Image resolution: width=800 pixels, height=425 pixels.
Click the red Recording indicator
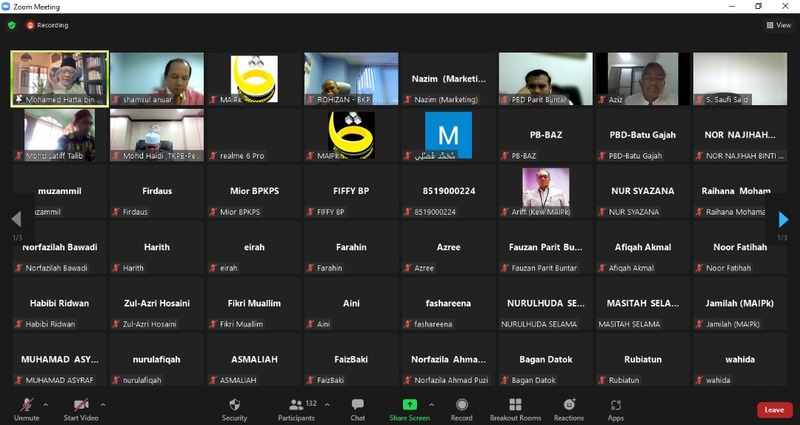pyautogui.click(x=47, y=25)
